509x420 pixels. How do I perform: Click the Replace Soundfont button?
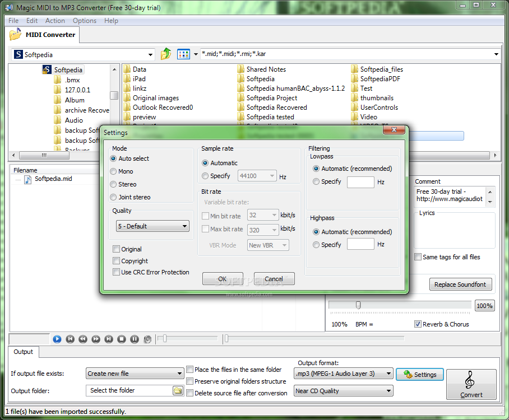(460, 284)
